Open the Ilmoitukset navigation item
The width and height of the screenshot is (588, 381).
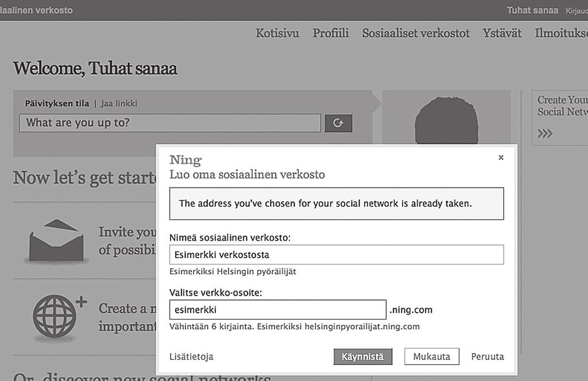point(561,33)
